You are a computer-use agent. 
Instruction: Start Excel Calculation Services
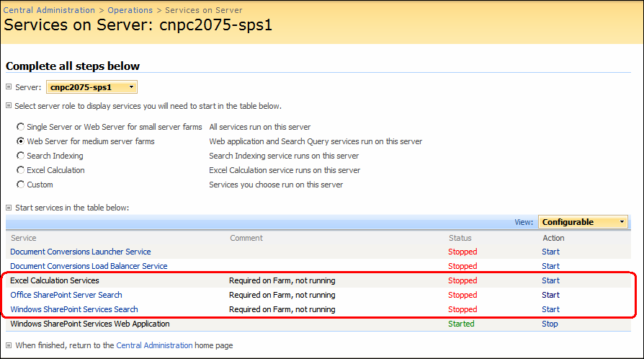click(x=550, y=280)
